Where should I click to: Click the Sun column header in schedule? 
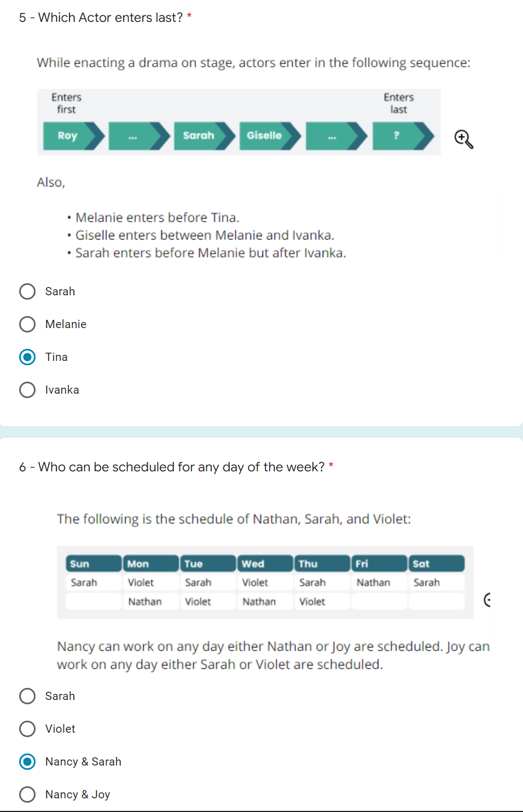pos(94,564)
